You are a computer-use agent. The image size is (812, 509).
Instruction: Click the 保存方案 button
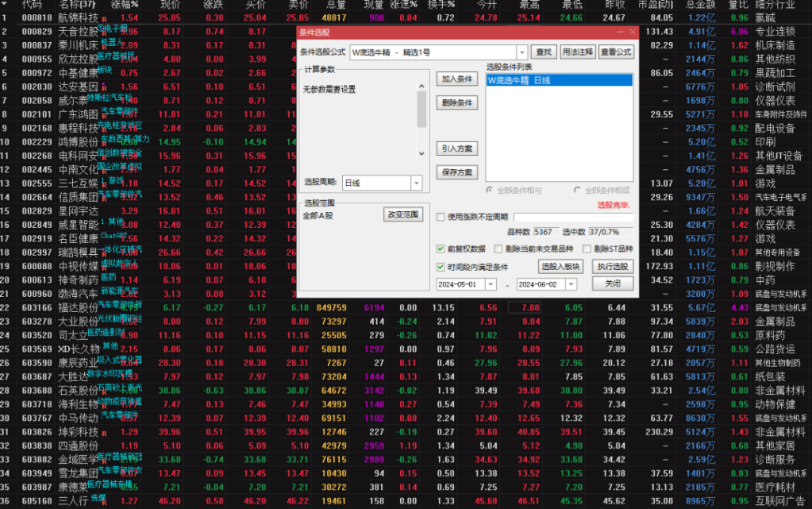click(x=456, y=172)
